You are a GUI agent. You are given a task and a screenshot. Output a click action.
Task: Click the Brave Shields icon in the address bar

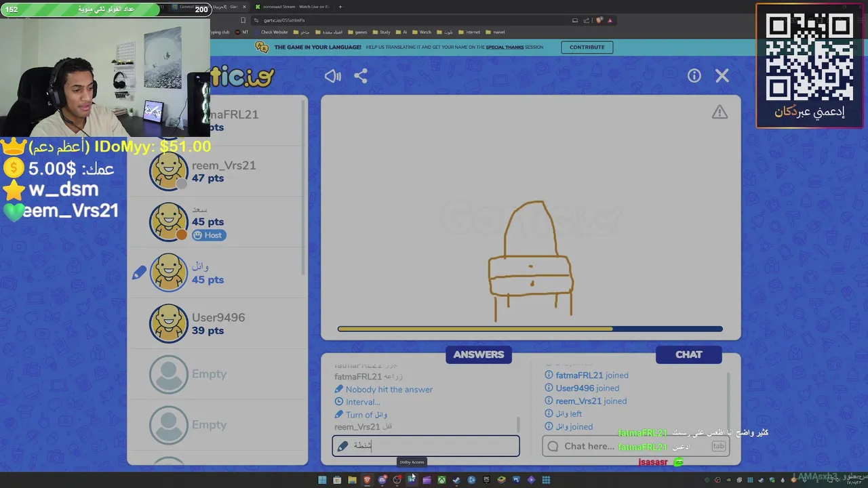click(599, 20)
